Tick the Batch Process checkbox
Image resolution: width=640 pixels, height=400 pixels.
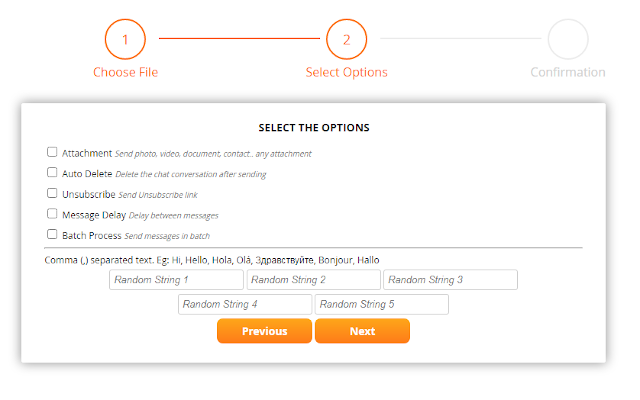coord(52,235)
